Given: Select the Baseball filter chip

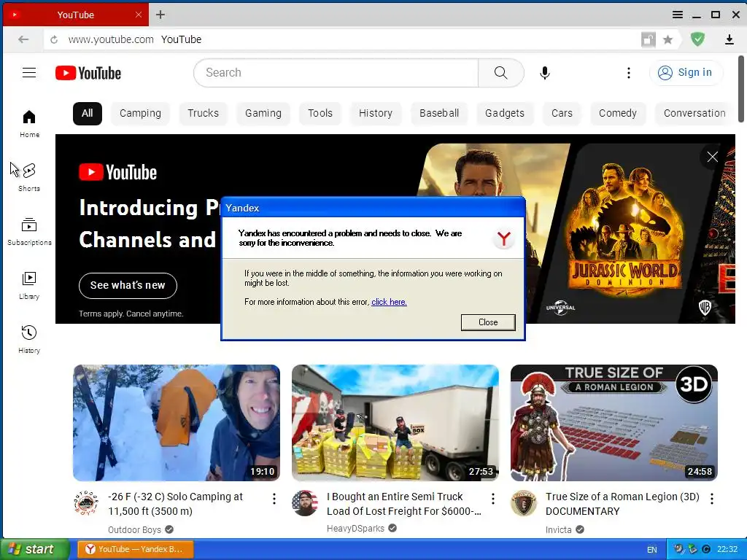Looking at the screenshot, I should coord(438,113).
